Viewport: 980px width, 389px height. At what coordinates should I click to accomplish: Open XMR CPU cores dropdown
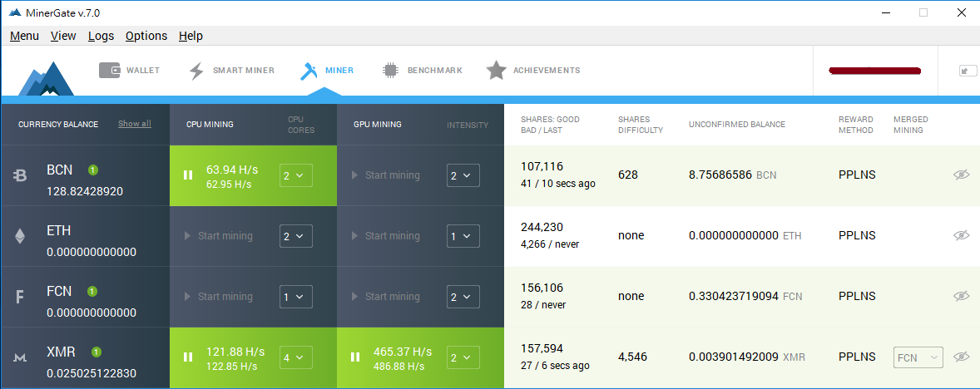pos(295,357)
